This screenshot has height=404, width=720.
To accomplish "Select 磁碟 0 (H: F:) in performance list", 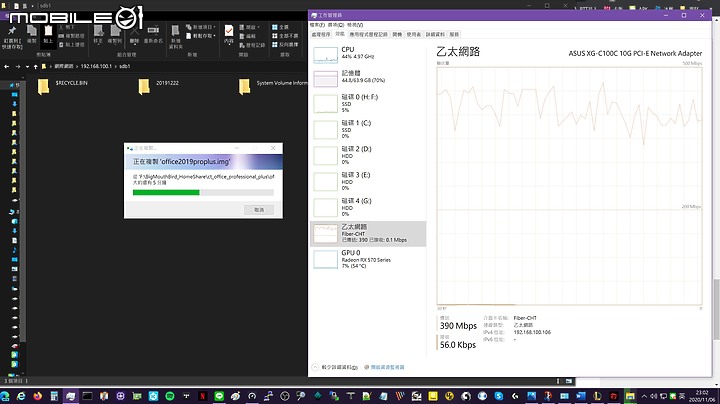I will pyautogui.click(x=368, y=103).
